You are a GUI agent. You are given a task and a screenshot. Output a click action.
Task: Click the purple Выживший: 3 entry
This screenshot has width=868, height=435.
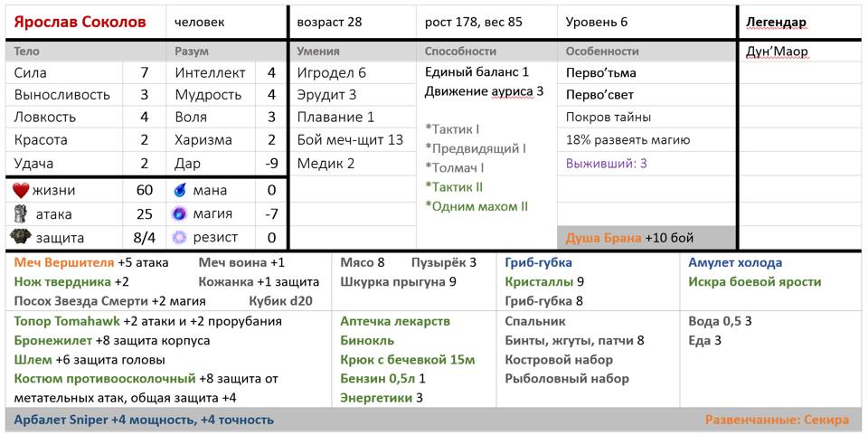pos(606,164)
